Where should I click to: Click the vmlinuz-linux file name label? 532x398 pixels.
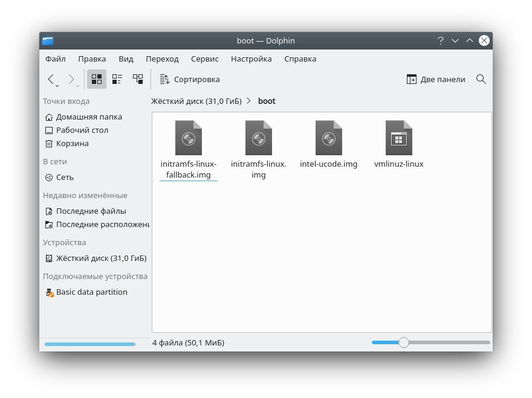click(398, 164)
